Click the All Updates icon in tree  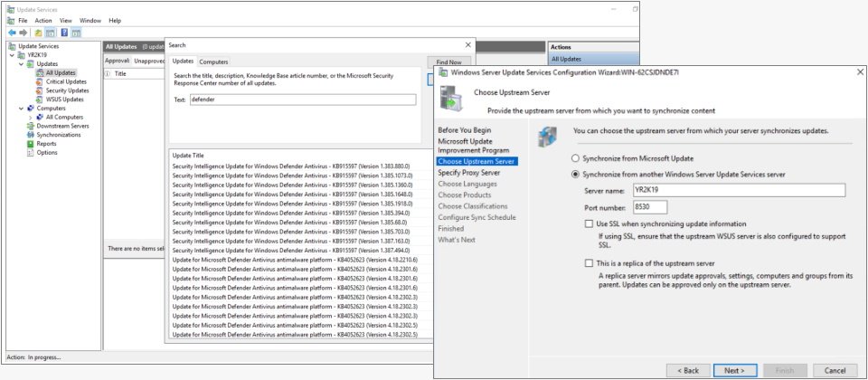coord(40,73)
